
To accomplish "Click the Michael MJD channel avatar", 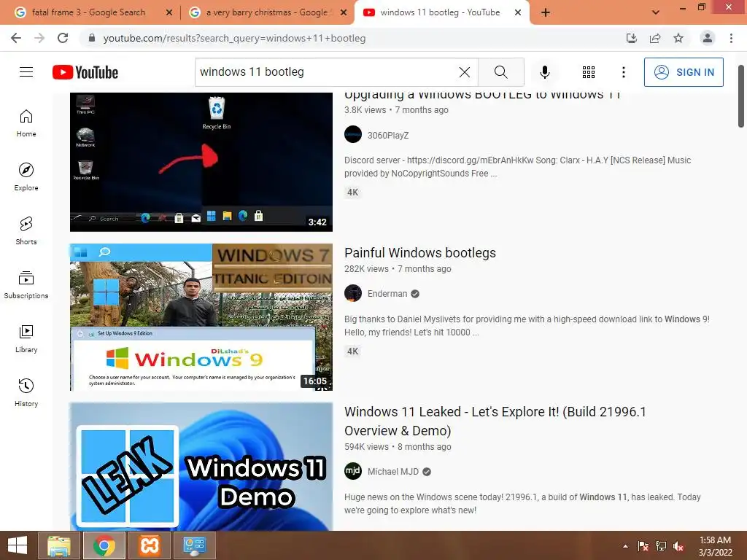I will pos(353,472).
